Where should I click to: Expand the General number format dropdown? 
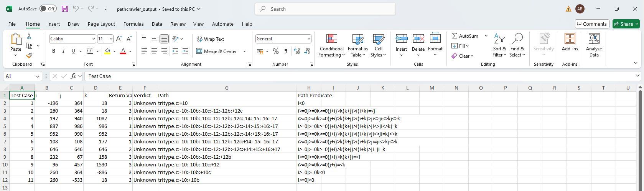(309, 39)
